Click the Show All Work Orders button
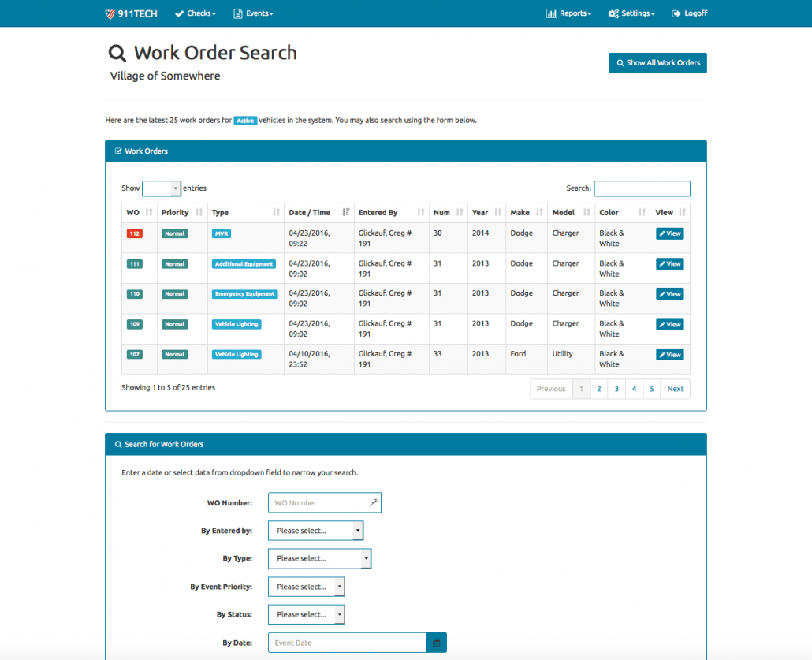The height and width of the screenshot is (660, 812). (657, 62)
